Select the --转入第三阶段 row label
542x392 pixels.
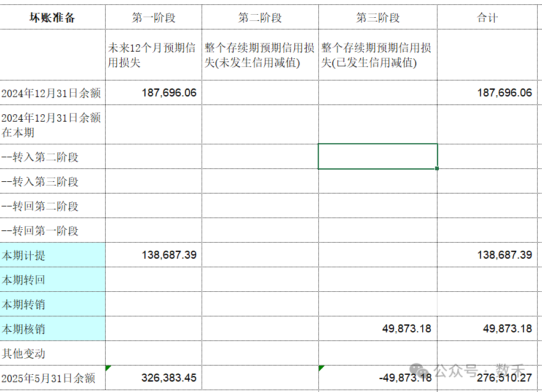[x=52, y=181]
